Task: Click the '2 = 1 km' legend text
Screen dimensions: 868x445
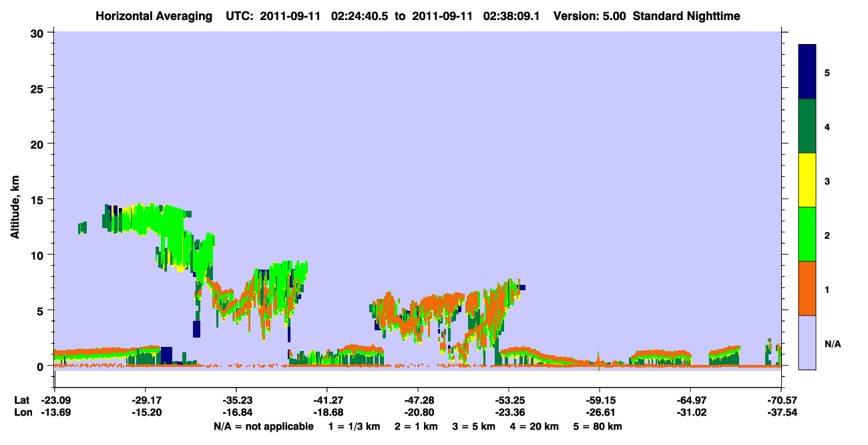Action: coord(416,427)
